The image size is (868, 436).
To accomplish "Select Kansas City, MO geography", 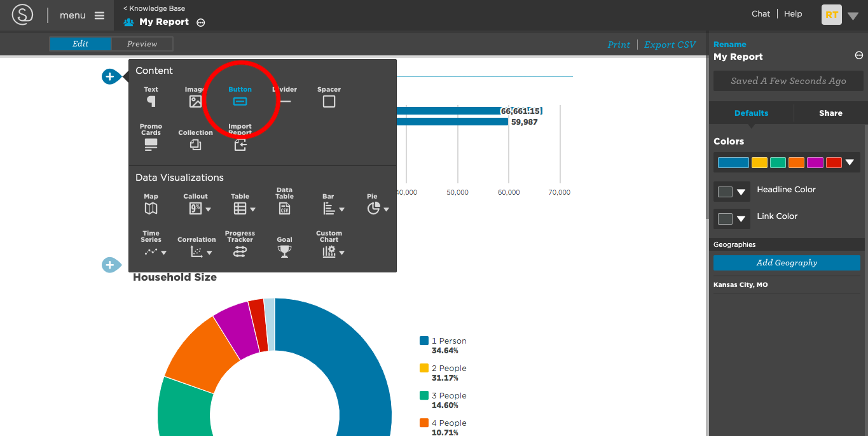I will pyautogui.click(x=740, y=285).
